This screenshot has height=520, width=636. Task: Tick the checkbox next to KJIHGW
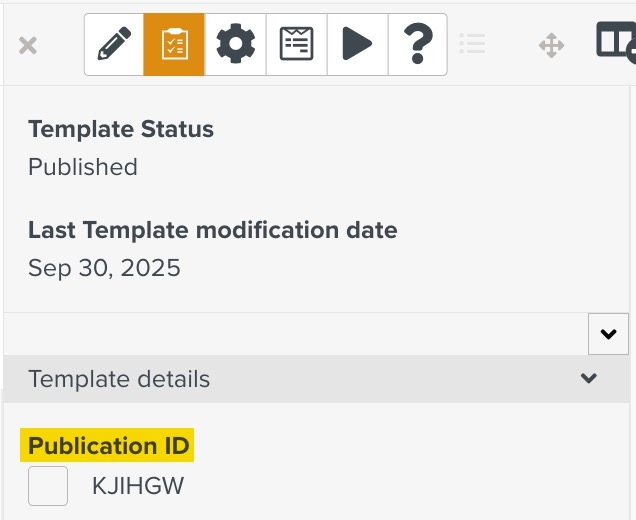click(x=48, y=486)
